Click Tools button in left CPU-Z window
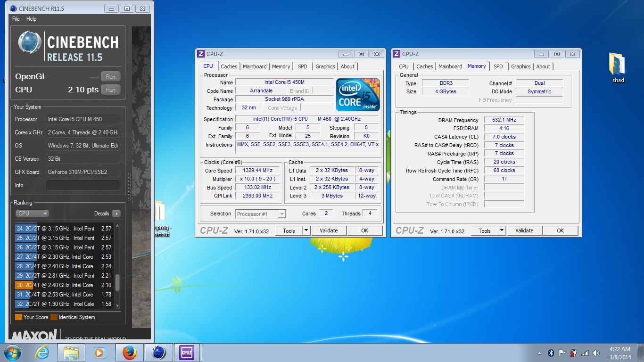644x362 pixels. pos(289,230)
